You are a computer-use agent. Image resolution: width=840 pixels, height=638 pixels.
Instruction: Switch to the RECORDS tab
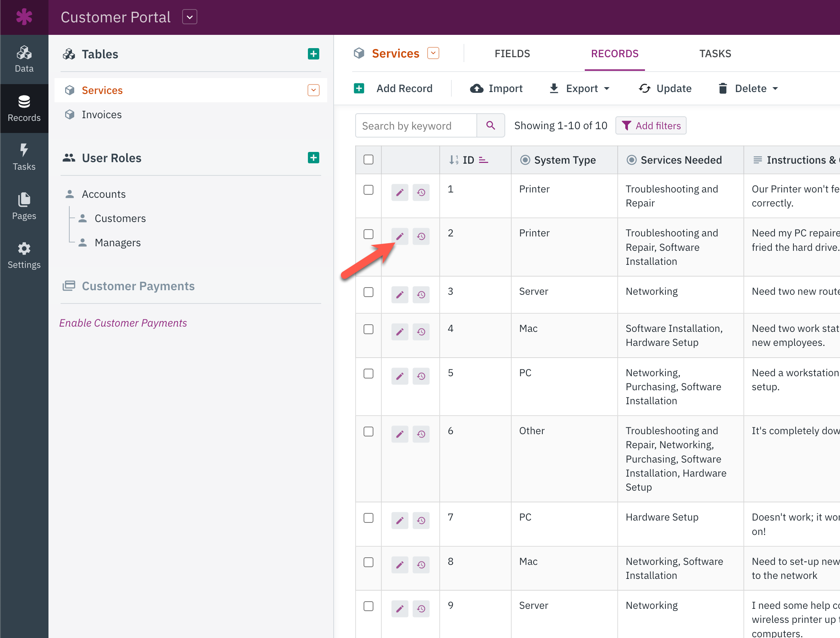click(x=614, y=53)
